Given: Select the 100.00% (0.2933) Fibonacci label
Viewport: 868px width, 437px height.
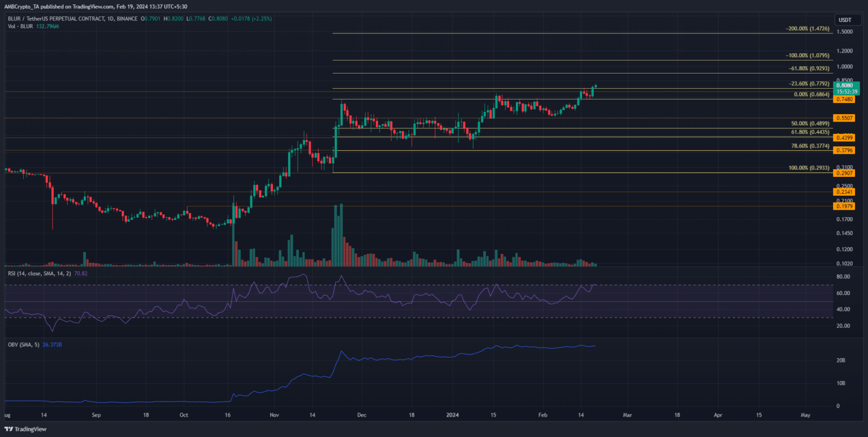Looking at the screenshot, I should pyautogui.click(x=809, y=168).
